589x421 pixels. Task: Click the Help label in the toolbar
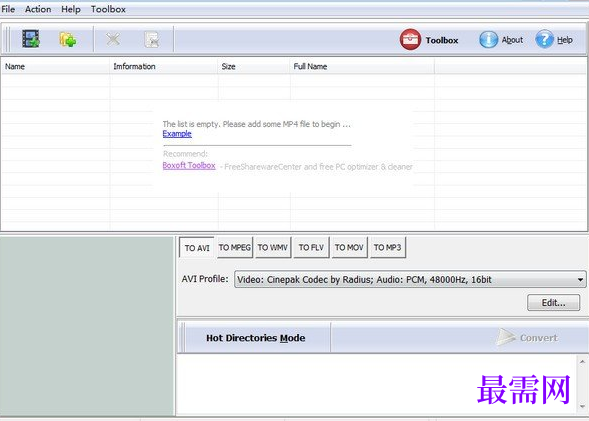tap(565, 40)
